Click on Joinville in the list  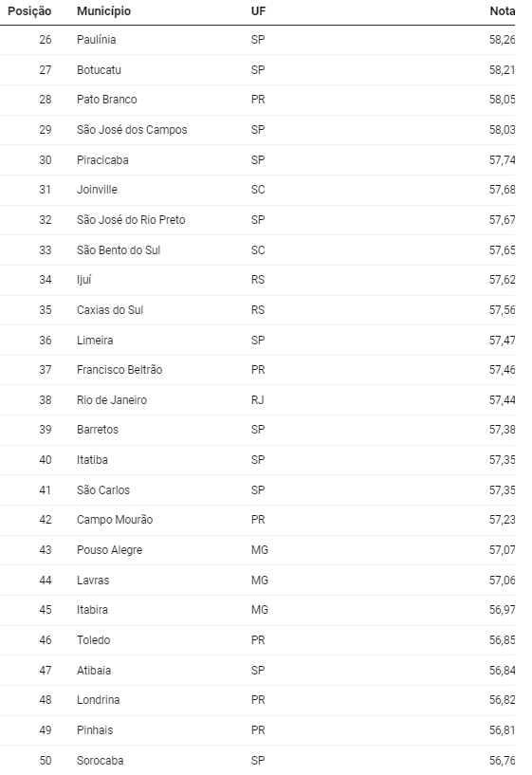pyautogui.click(x=97, y=190)
